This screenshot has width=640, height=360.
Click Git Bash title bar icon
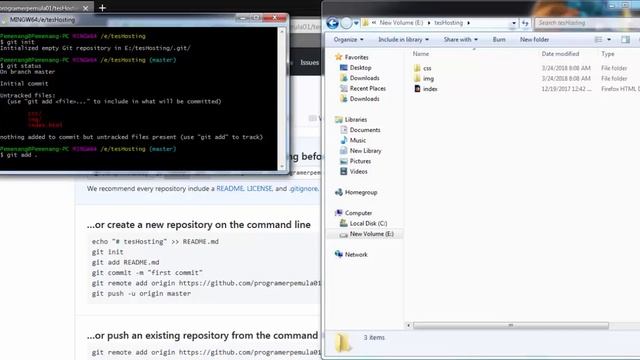pyautogui.click(x=4, y=20)
